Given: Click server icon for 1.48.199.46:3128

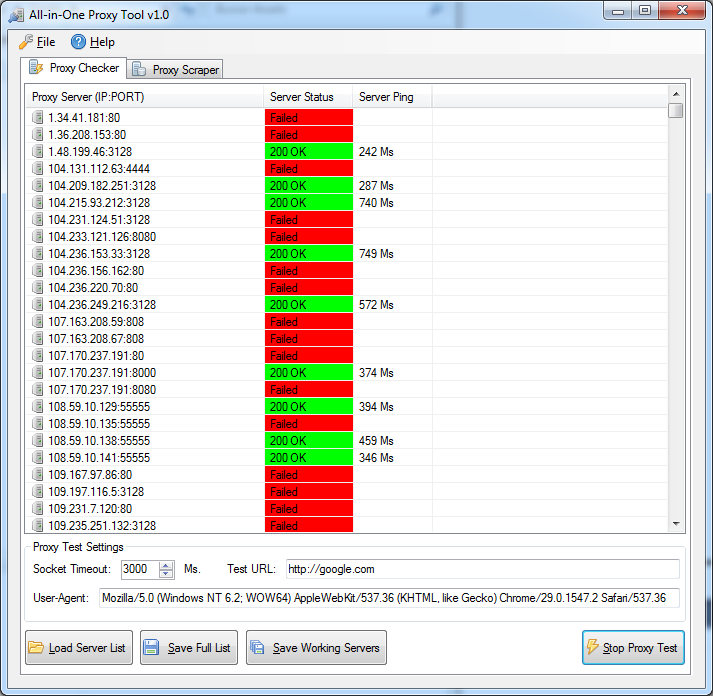Looking at the screenshot, I should click(38, 151).
